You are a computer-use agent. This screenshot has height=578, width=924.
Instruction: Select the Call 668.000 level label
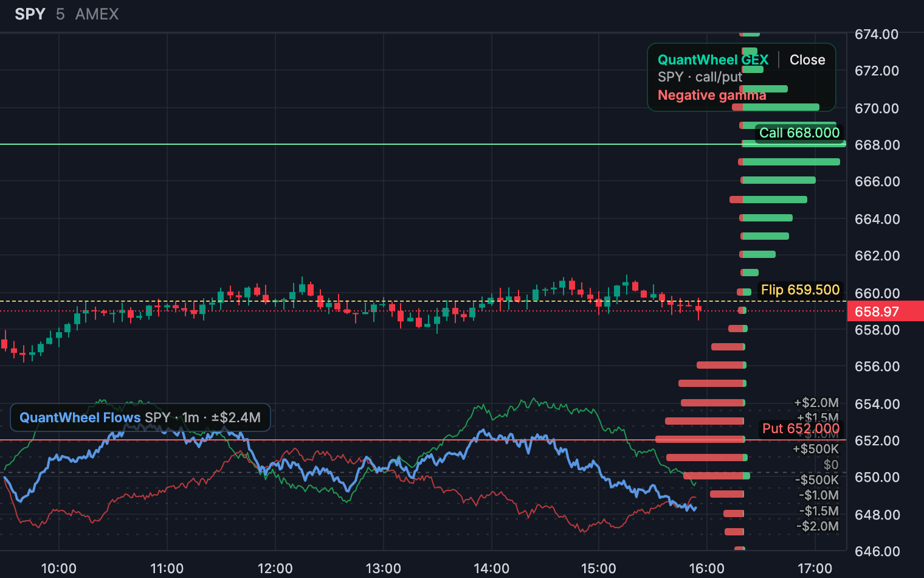[x=799, y=133]
